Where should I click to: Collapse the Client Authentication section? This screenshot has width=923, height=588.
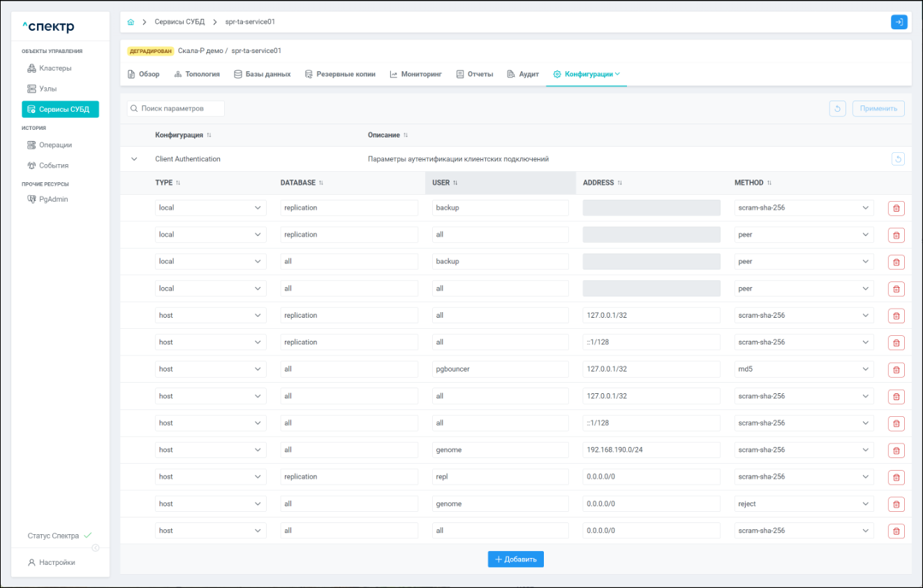tap(135, 159)
